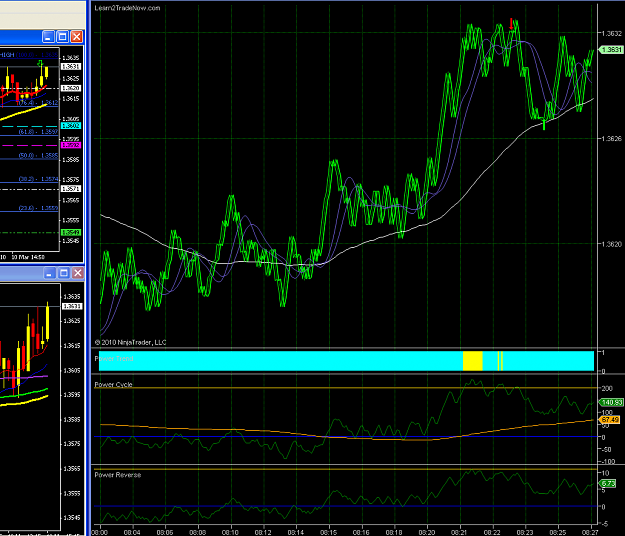
Task: Click the Power Trend panel label
Action: tap(114, 359)
